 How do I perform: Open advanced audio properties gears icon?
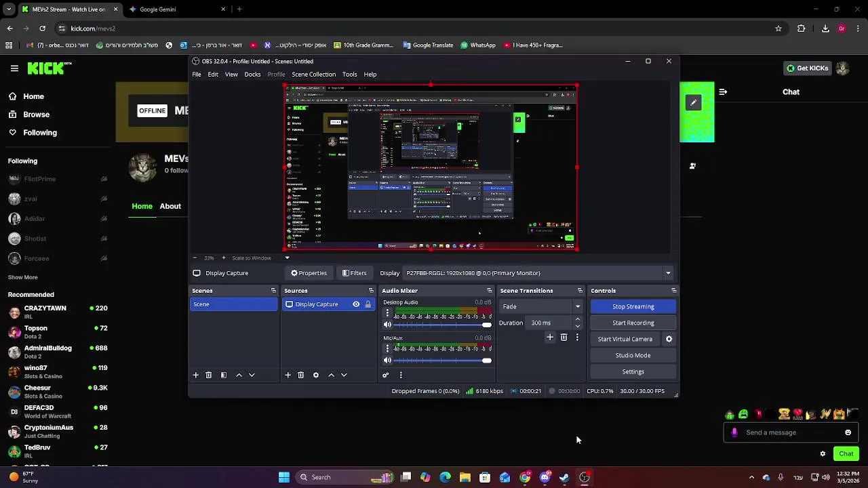(x=386, y=375)
